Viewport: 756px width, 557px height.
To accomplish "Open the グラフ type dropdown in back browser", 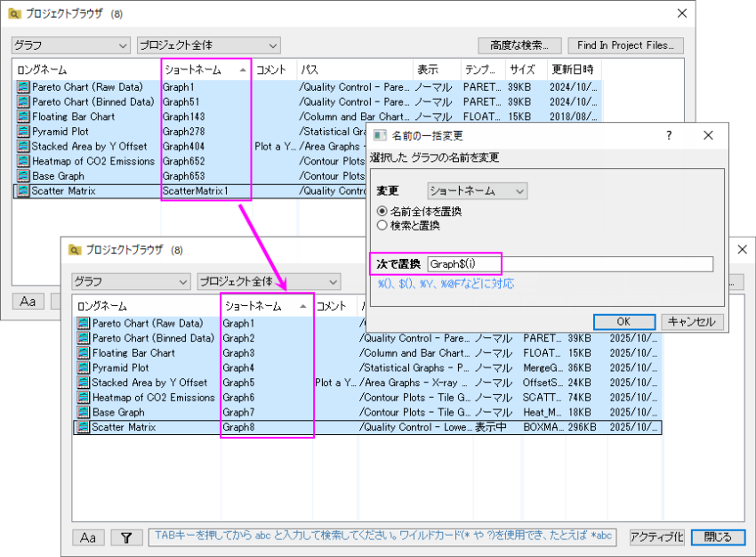I will click(x=71, y=45).
